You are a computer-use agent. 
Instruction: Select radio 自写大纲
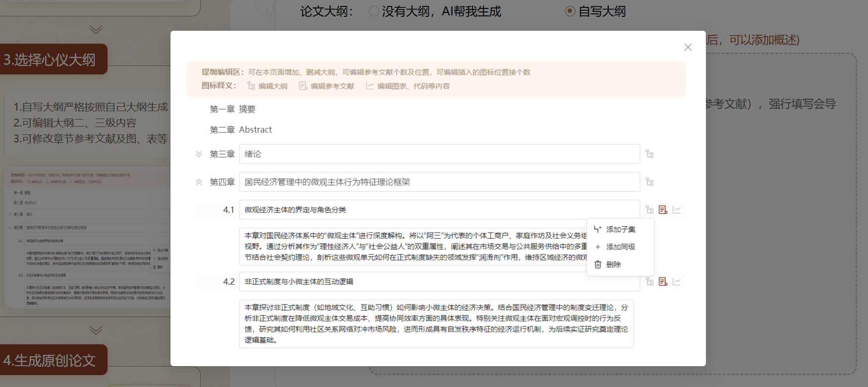(x=571, y=11)
